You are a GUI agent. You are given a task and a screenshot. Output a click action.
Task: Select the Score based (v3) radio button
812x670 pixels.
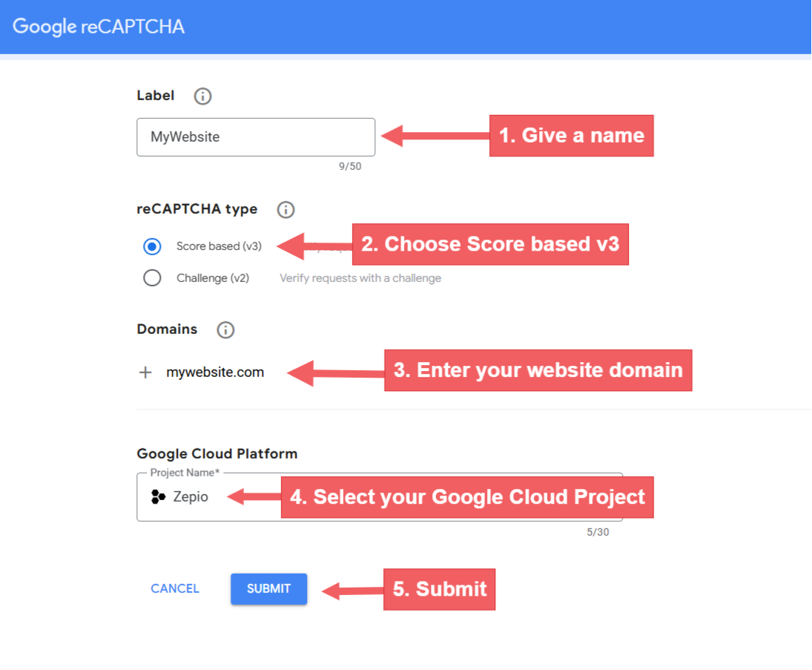tap(152, 246)
